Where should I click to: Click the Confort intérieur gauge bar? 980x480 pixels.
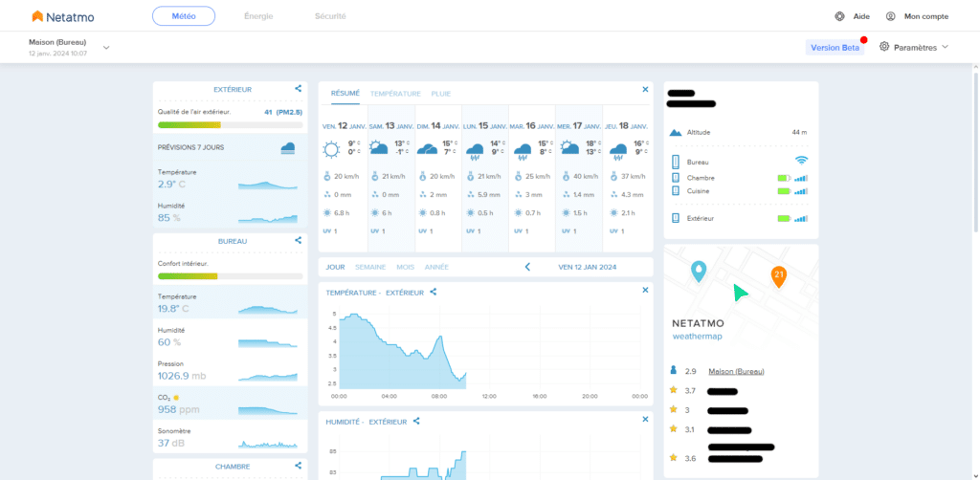tap(230, 276)
